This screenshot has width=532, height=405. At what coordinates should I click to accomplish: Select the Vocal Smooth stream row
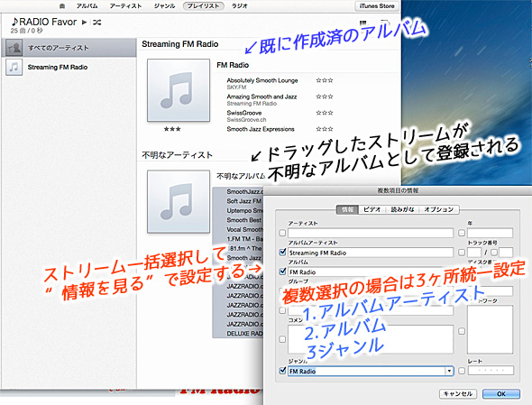238,229
